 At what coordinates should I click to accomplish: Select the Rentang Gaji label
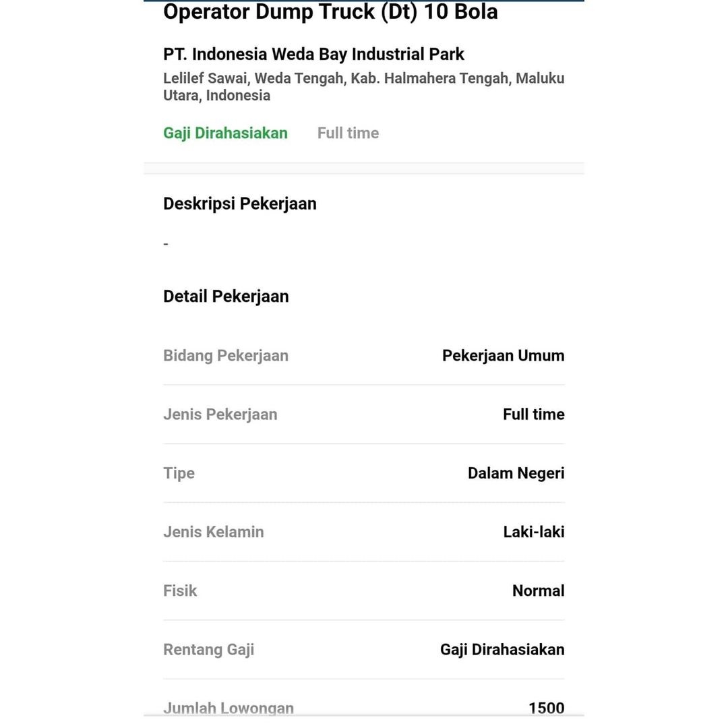tap(208, 650)
